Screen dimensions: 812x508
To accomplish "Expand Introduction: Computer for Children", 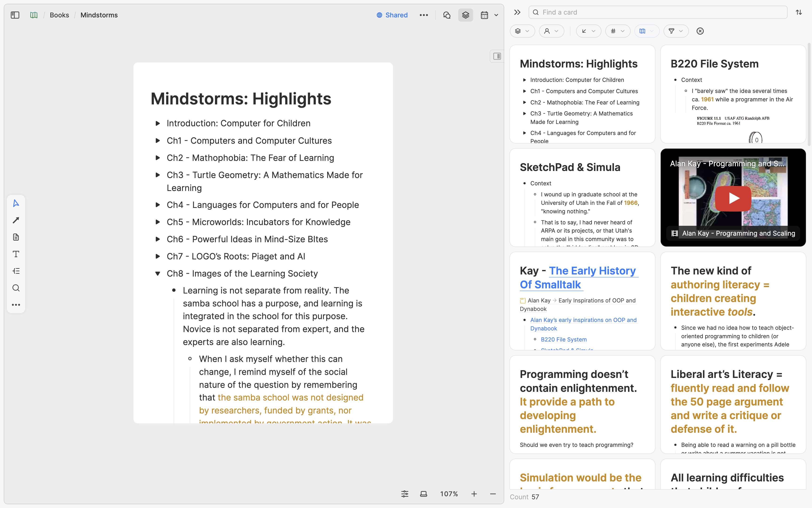I will [158, 123].
